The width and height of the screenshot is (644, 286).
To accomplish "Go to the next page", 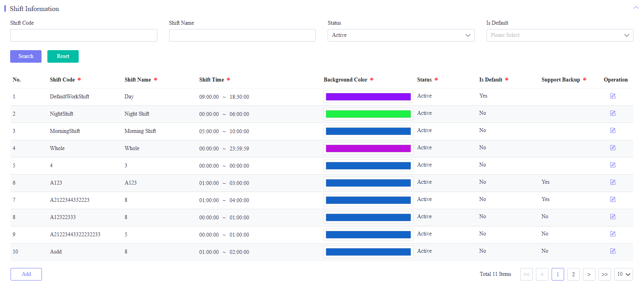I will click(x=589, y=274).
